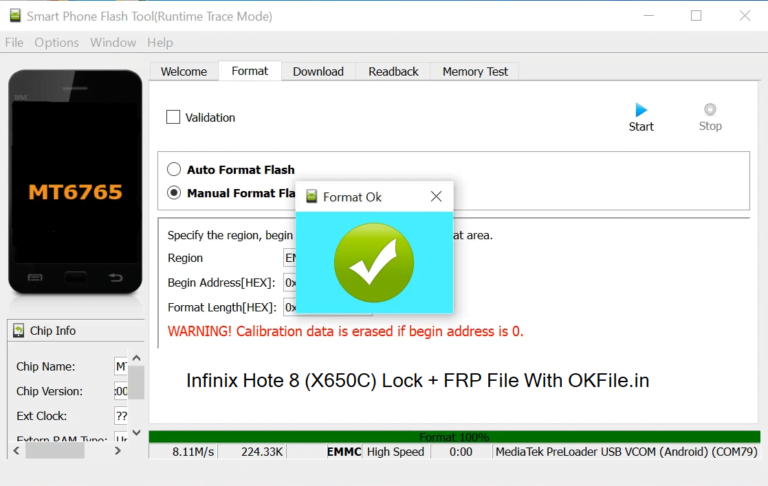Select Auto Format Flash option
This screenshot has width=768, height=486.
coord(174,170)
